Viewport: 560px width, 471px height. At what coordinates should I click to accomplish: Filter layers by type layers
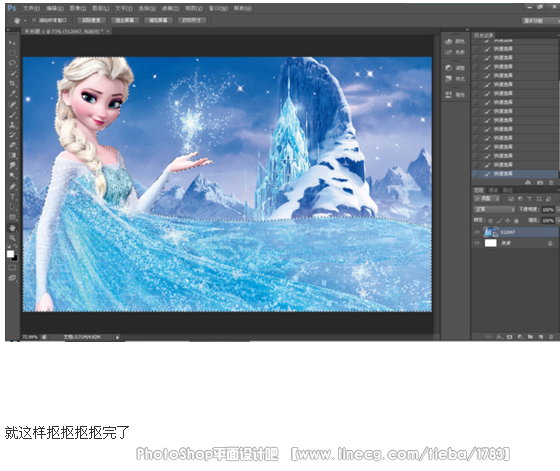(x=529, y=199)
